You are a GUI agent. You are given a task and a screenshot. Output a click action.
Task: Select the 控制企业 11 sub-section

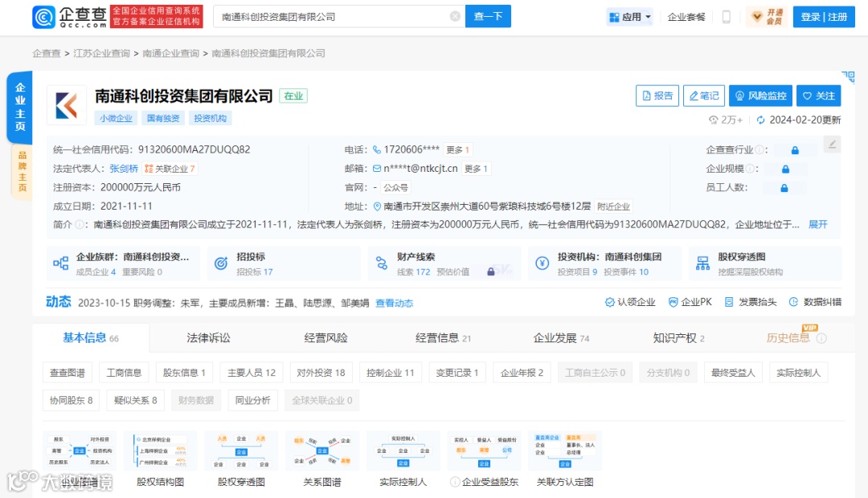point(391,373)
